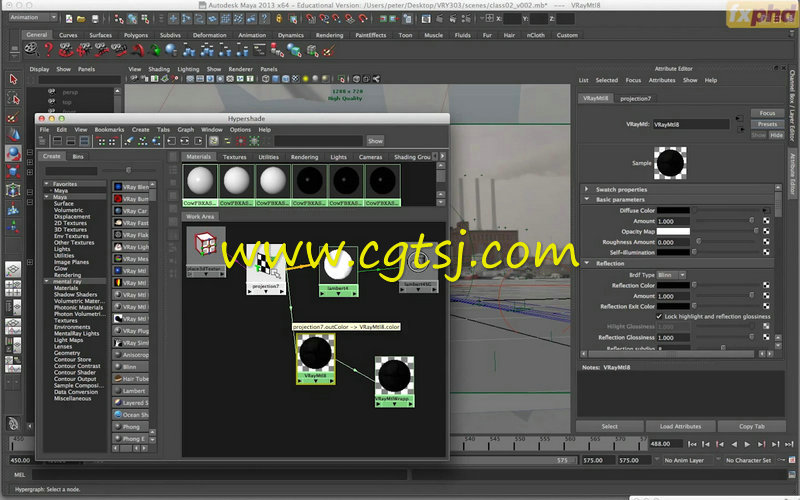Open the Animation menu set dropdown
The image size is (800, 500).
(33, 17)
